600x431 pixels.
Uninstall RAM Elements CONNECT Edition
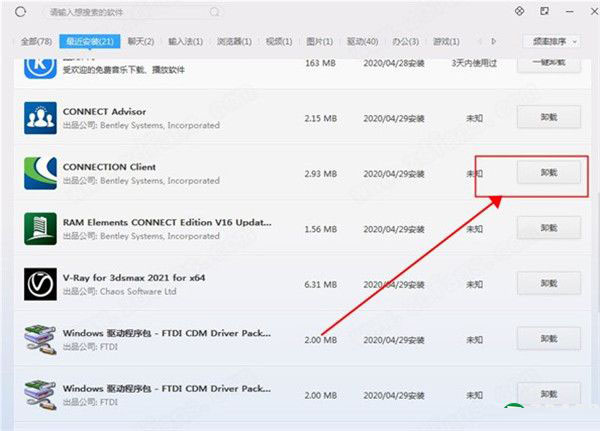[x=549, y=228]
